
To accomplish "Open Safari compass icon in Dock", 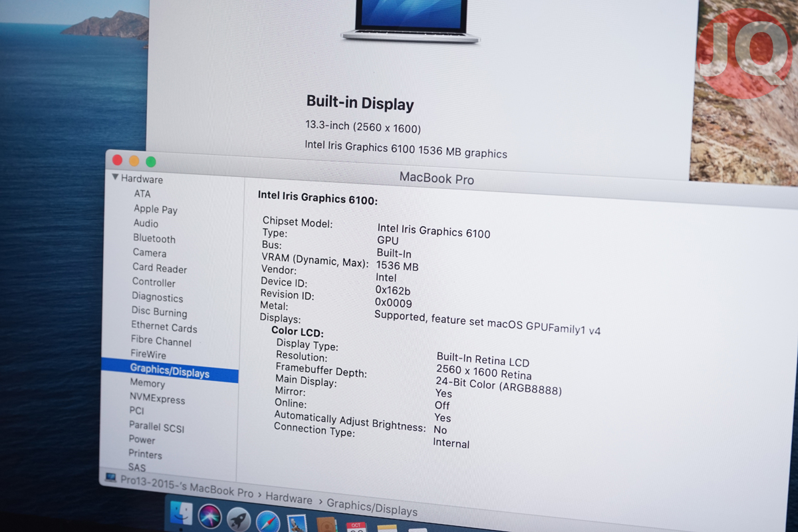I will point(268,522).
